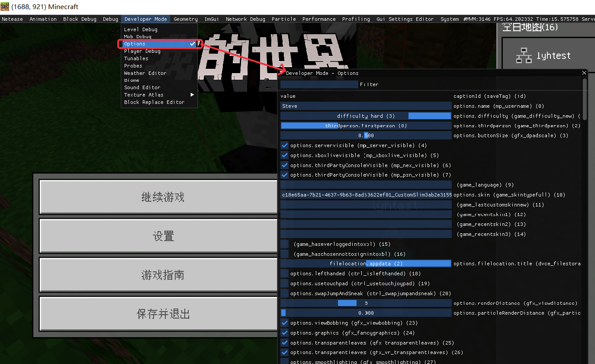Enable options.swapJumpAndSneak checkbox
The image size is (595, 364).
[284, 293]
